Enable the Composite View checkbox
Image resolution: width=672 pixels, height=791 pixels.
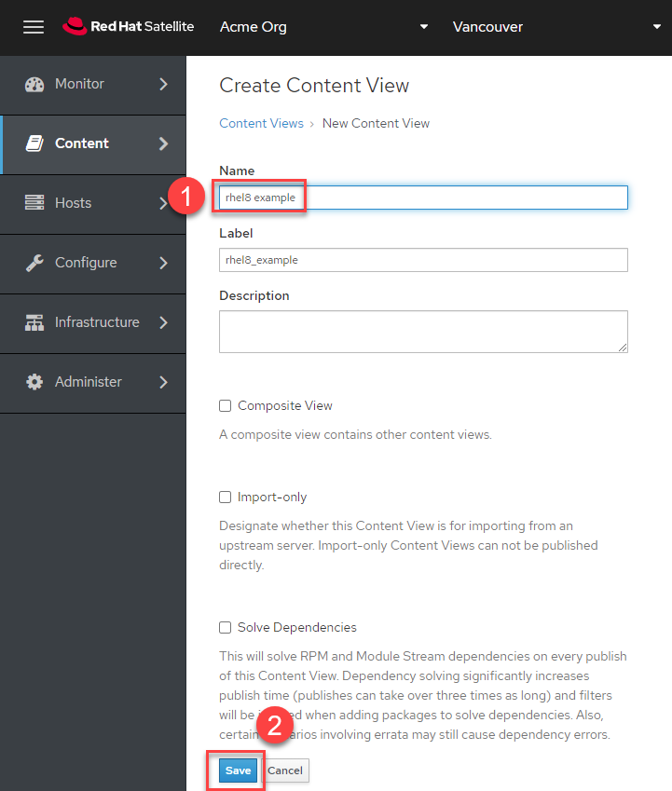225,406
